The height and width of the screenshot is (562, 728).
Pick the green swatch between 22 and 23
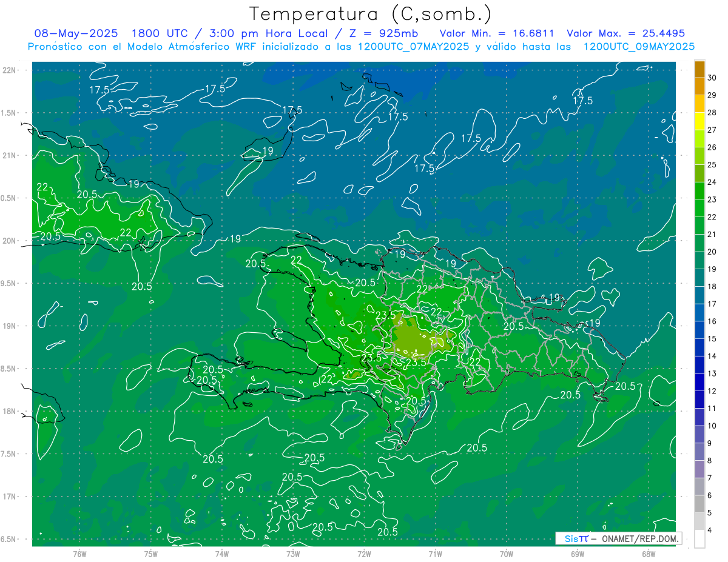click(699, 208)
